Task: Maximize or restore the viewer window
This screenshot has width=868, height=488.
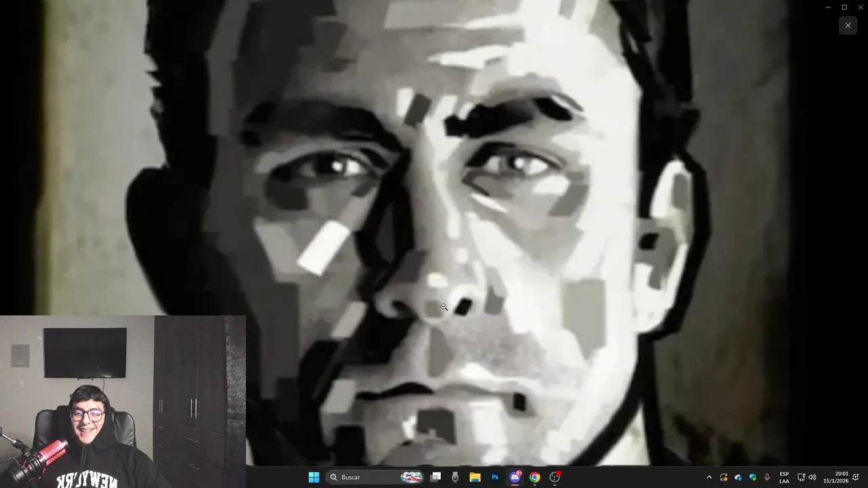Action: point(844,7)
